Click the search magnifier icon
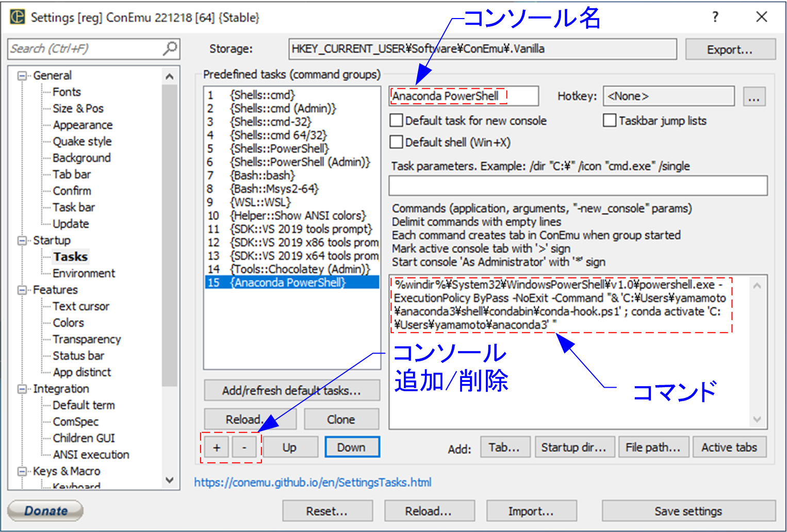 (170, 48)
